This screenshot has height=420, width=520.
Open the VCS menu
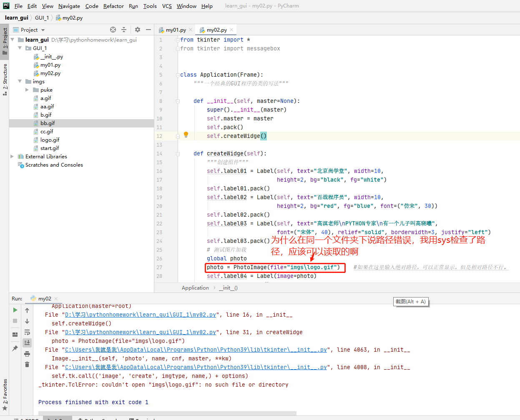tap(167, 6)
